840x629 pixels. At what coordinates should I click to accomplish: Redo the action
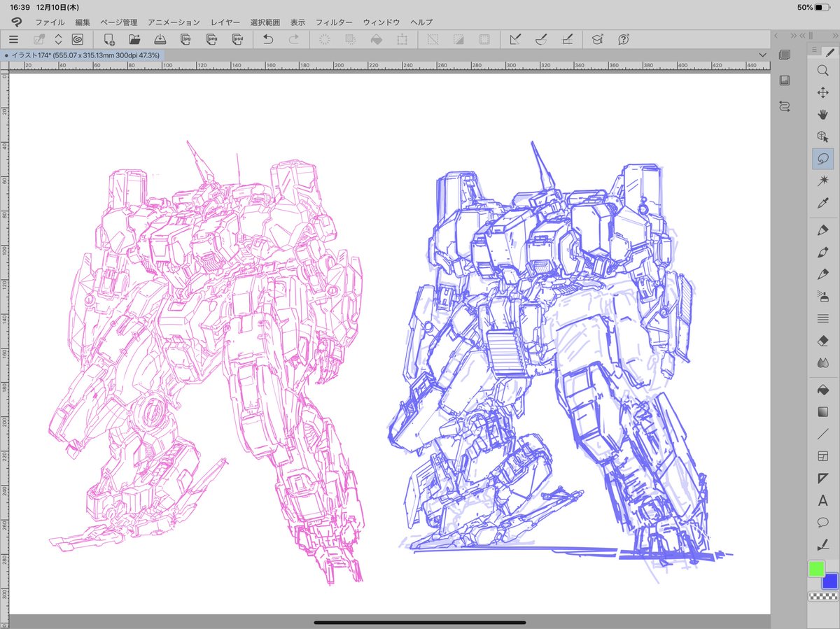pos(294,40)
